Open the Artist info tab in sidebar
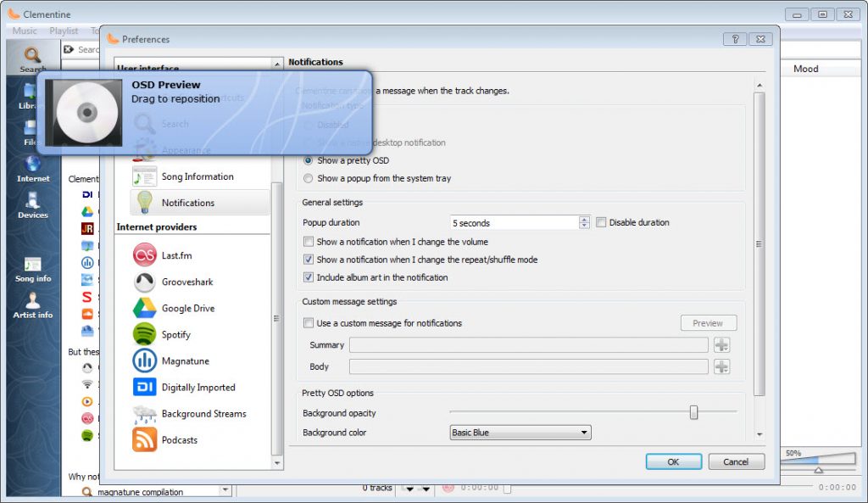Image resolution: width=868 pixels, height=503 pixels. [x=33, y=306]
